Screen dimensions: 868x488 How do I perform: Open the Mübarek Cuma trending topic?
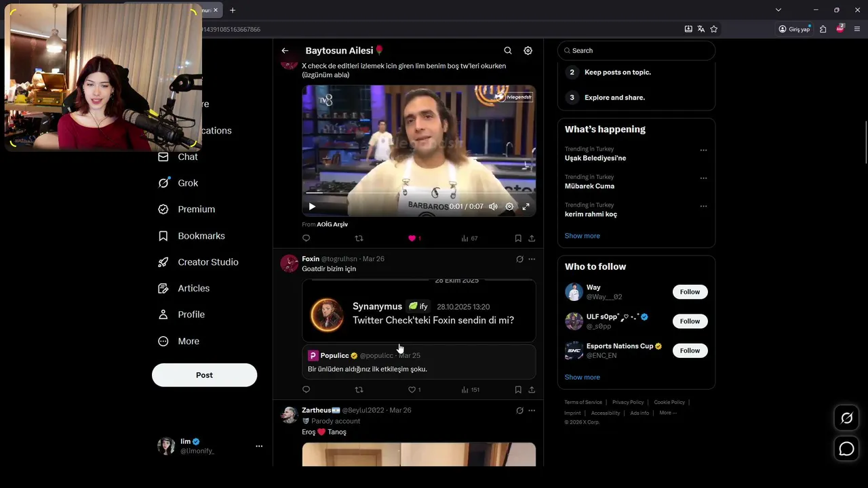pyautogui.click(x=589, y=186)
